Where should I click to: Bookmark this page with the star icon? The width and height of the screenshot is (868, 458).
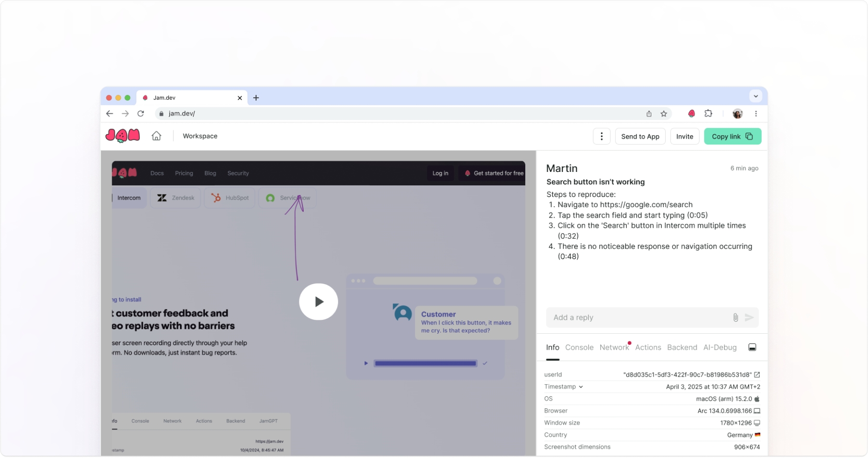(664, 114)
